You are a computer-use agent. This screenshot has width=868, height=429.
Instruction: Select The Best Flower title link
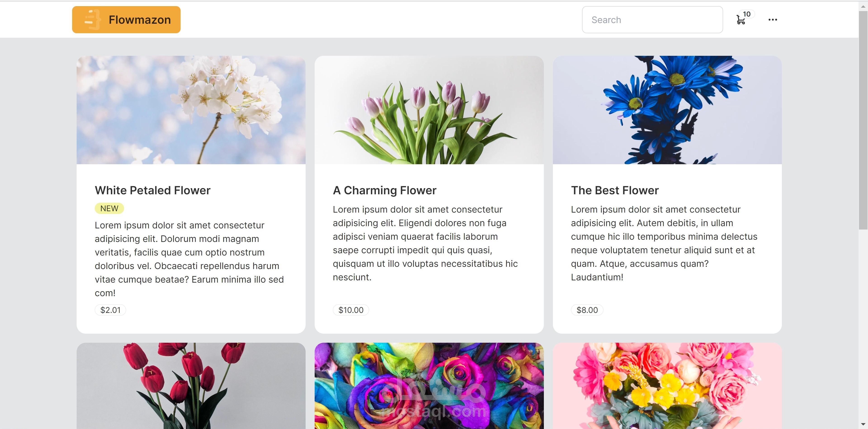pyautogui.click(x=614, y=190)
